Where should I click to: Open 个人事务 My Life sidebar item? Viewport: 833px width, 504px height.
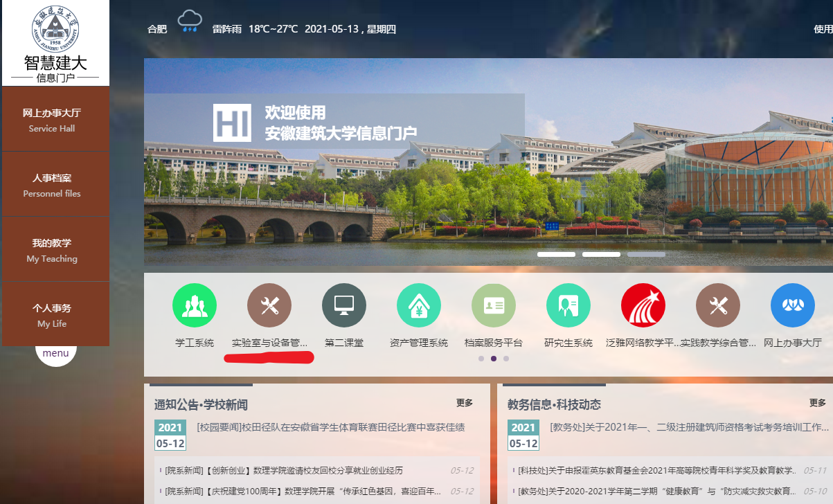click(56, 315)
